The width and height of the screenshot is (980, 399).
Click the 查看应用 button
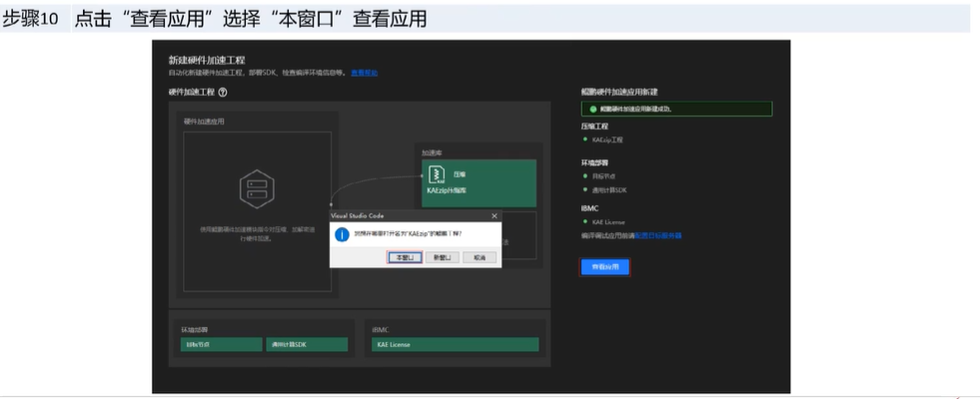point(604,267)
